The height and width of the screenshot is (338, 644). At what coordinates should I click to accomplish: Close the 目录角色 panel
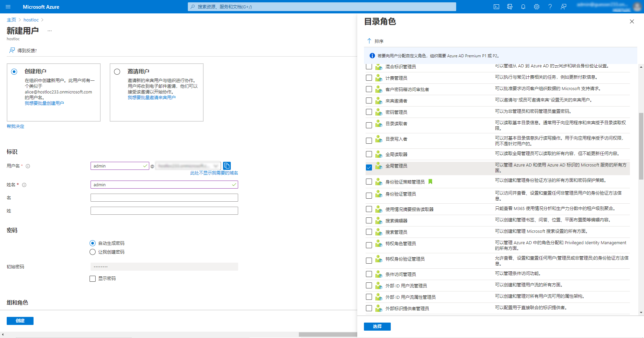pos(632,21)
